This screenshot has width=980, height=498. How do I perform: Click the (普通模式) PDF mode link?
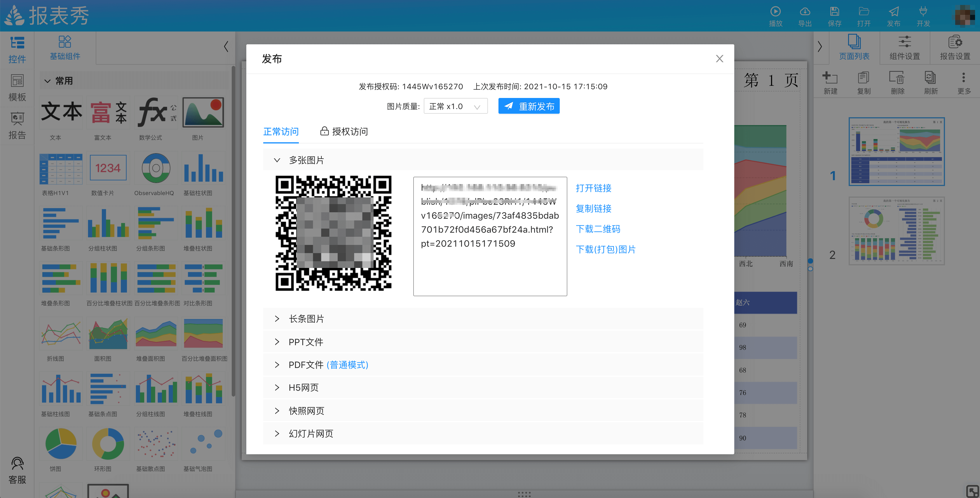point(347,365)
